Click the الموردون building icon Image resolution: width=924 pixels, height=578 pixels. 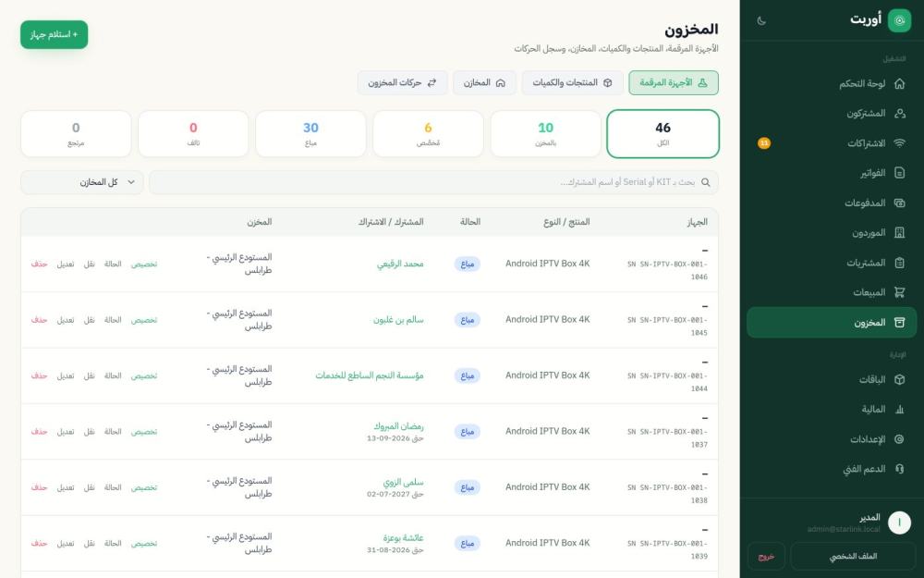899,232
